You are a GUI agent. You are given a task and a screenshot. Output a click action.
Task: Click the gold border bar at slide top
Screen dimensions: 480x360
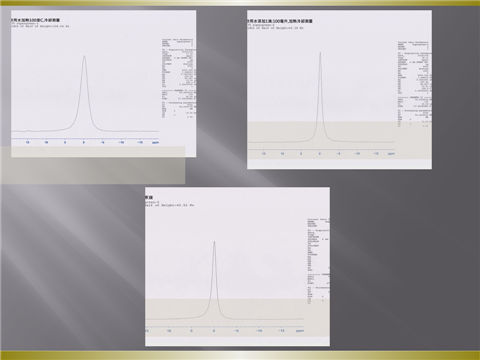tap(240, 3)
